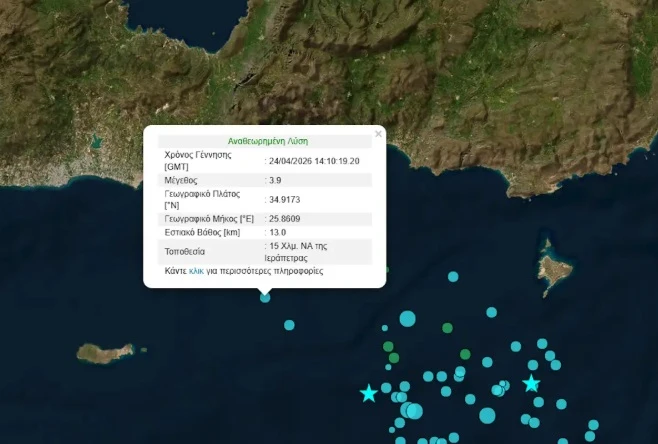
Task: Click the green marker partly hidden behind popup edge
Action: click(x=386, y=269)
